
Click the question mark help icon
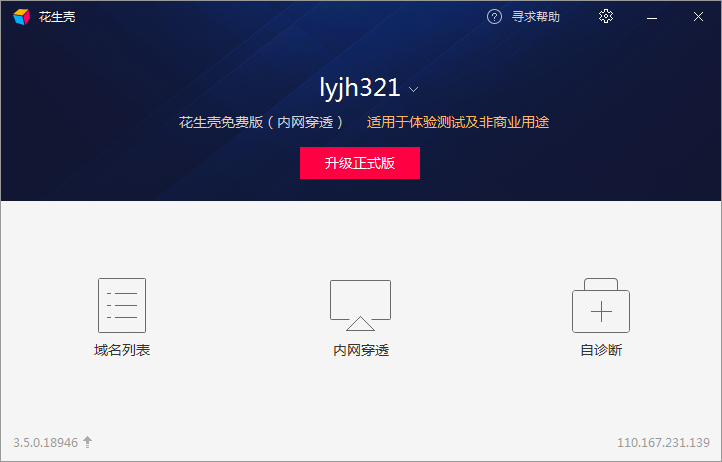coord(494,17)
